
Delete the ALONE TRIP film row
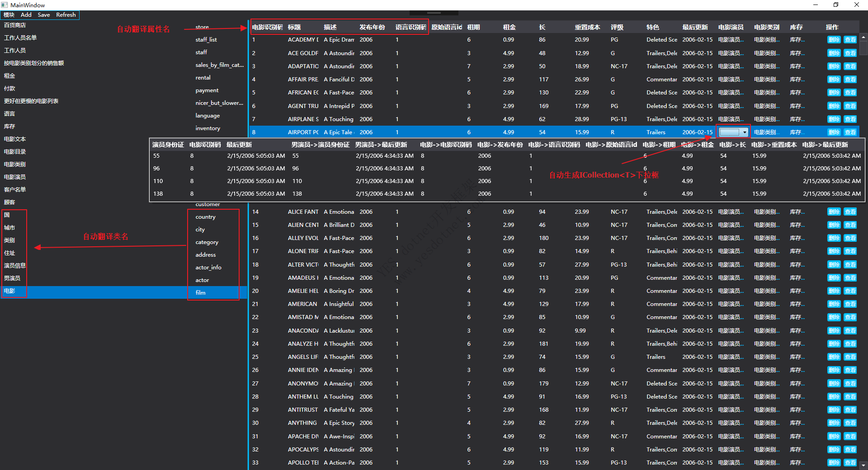click(x=834, y=251)
